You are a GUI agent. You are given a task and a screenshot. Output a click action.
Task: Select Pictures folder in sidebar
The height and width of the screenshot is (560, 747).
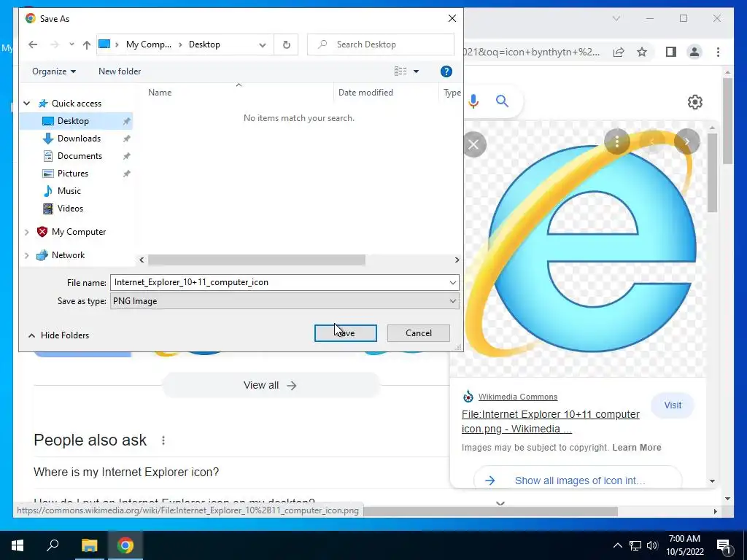point(72,174)
